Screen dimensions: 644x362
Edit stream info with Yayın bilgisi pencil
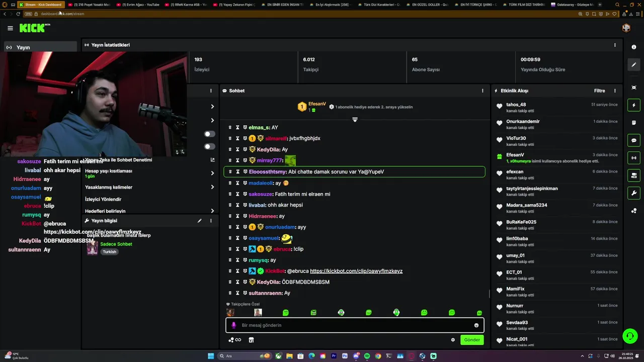click(200, 221)
